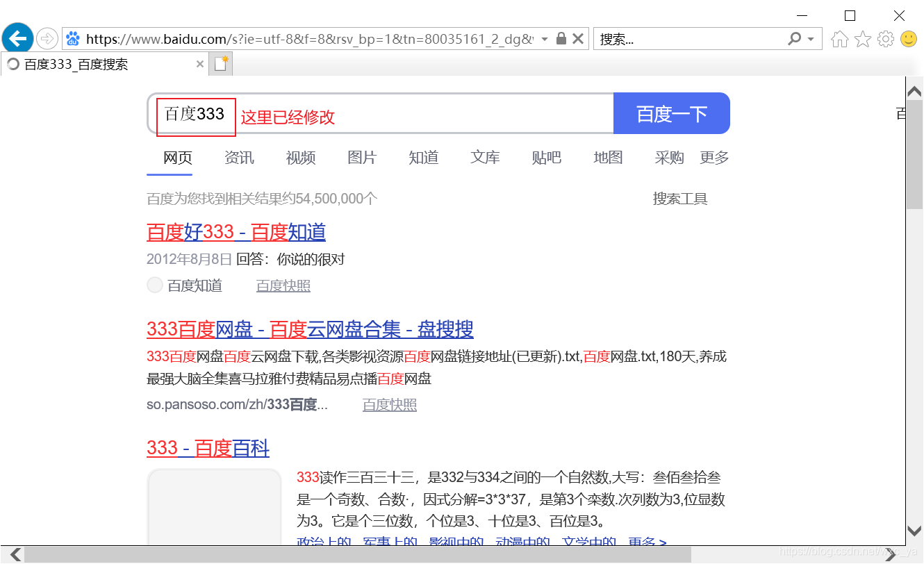Viewport: 924px width, 564px height.
Task: Open the 333百度网盘 - 百度云网盘合集 result
Action: pos(310,329)
